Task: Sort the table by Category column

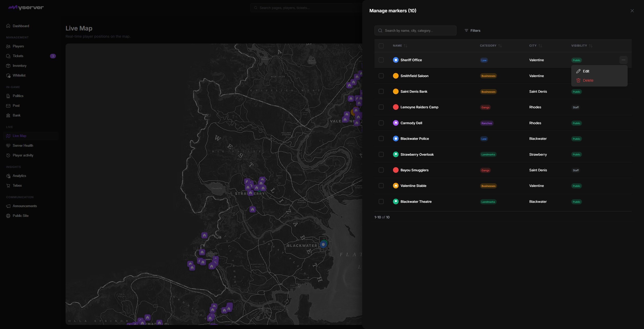Action: click(x=491, y=46)
